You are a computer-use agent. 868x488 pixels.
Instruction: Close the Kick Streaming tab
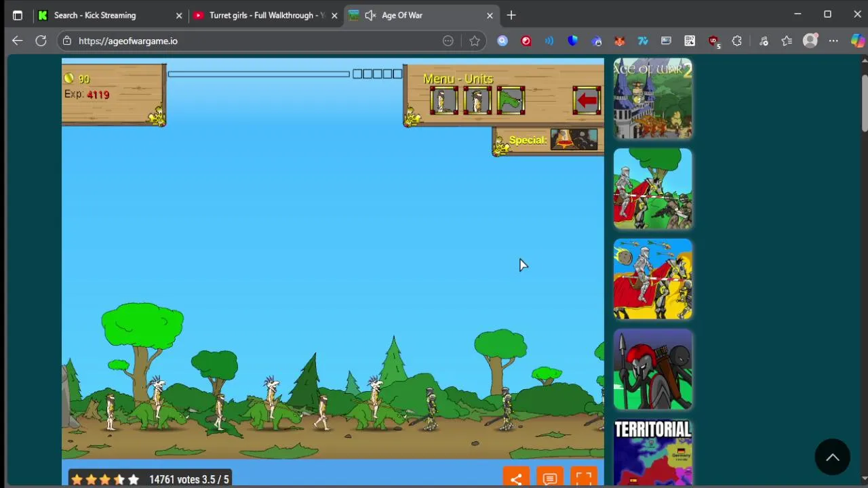(x=179, y=15)
